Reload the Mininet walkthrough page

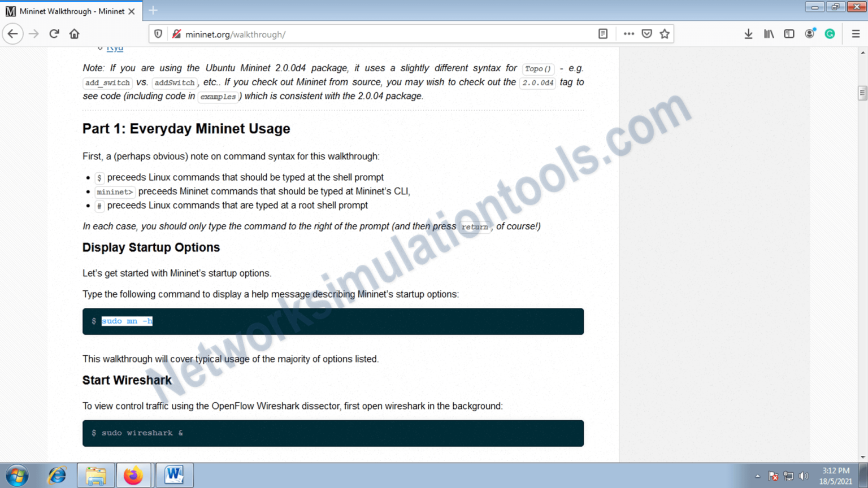tap(54, 34)
